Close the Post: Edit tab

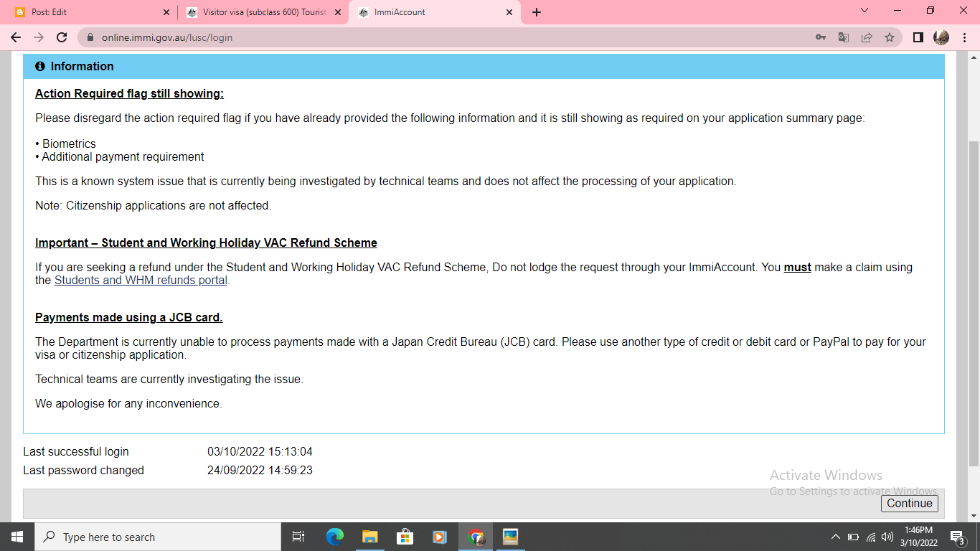(x=166, y=12)
